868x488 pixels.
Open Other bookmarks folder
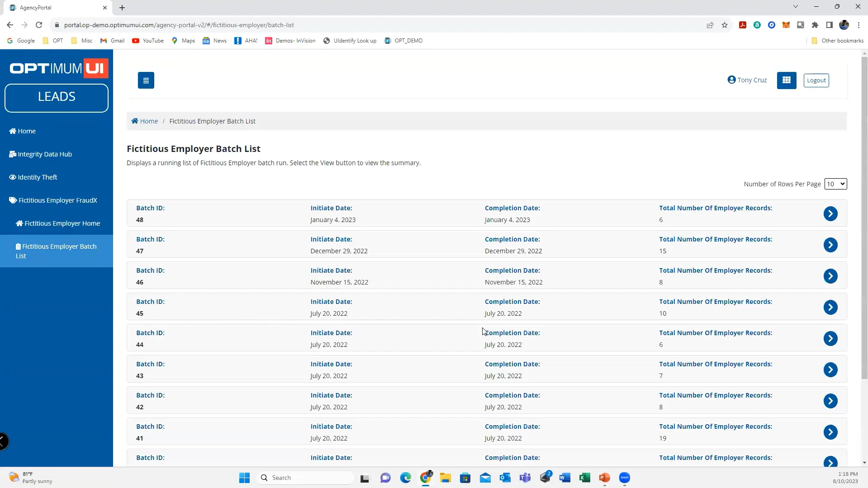point(837,41)
